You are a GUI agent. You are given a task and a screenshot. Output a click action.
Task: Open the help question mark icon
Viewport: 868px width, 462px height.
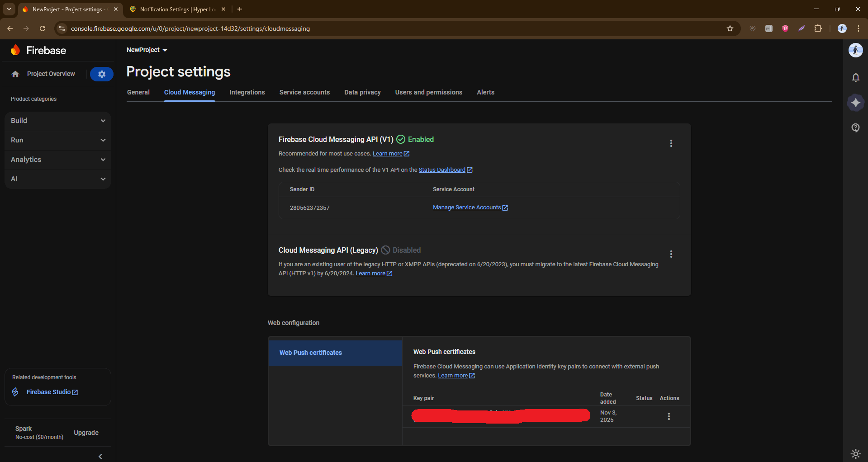click(x=855, y=128)
